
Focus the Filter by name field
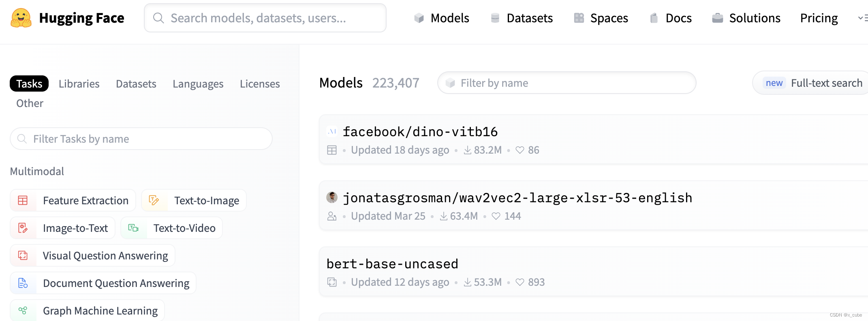pos(567,83)
